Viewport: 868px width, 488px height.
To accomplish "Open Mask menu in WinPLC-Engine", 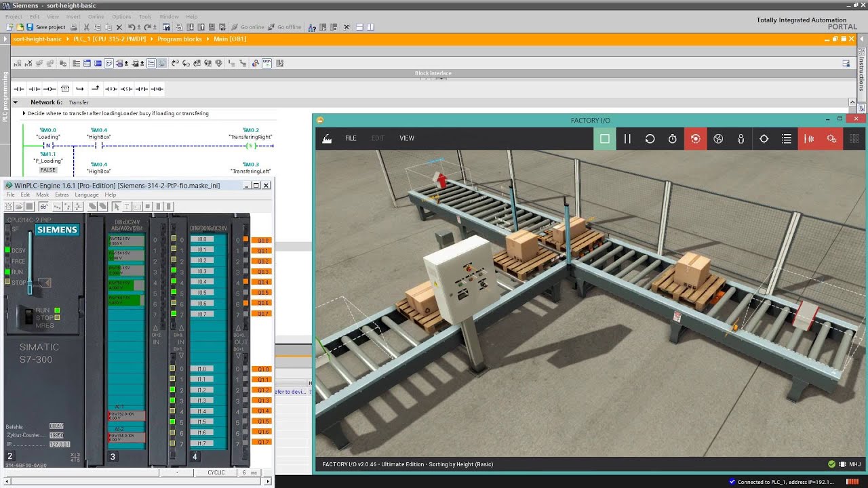I will [42, 195].
